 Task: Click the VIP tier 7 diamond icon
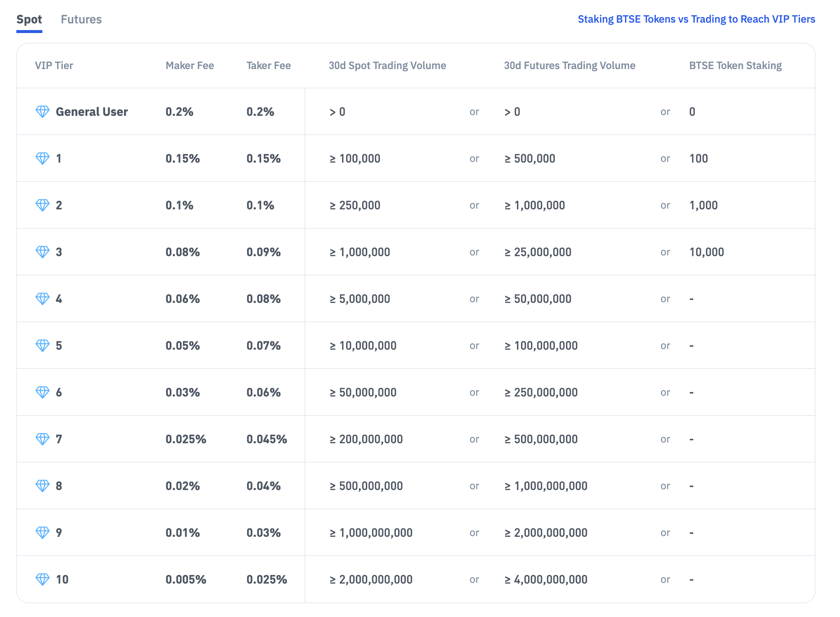[x=42, y=439]
